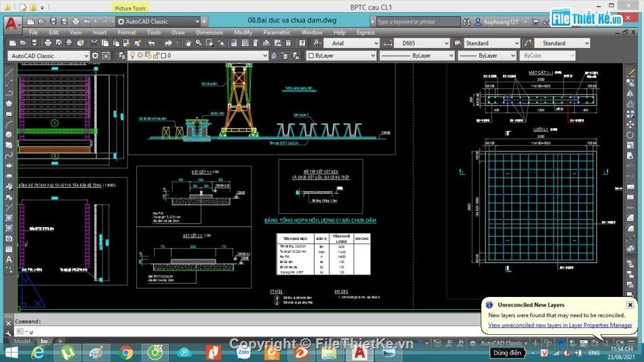Toggle layer 0 on/off lightbulb
Viewport: 644px width, 362px height.
tap(132, 55)
